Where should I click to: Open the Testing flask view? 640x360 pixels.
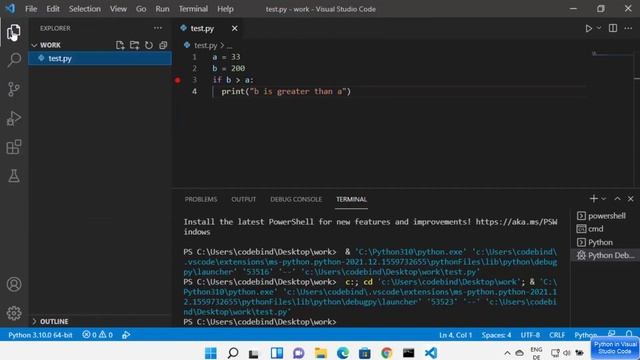[14, 176]
